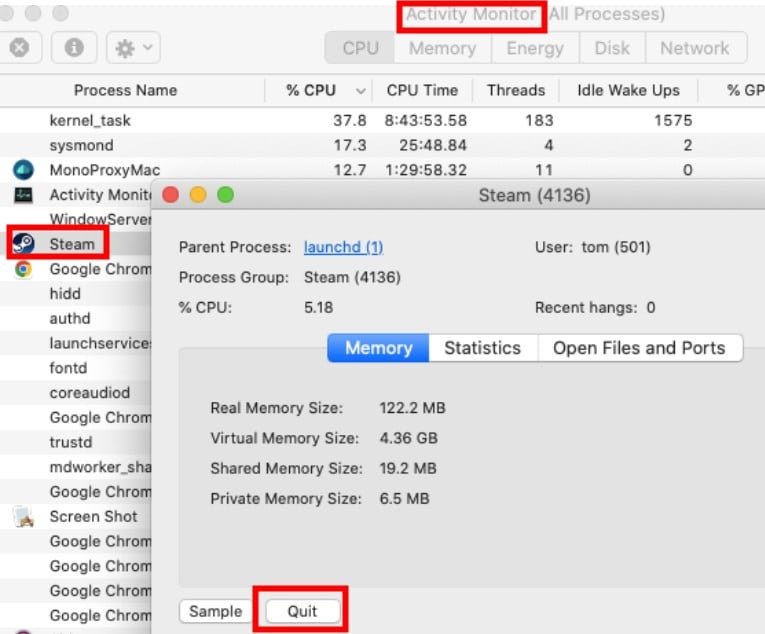Open process info with the inspect icon
The height and width of the screenshot is (634, 765).
74,48
